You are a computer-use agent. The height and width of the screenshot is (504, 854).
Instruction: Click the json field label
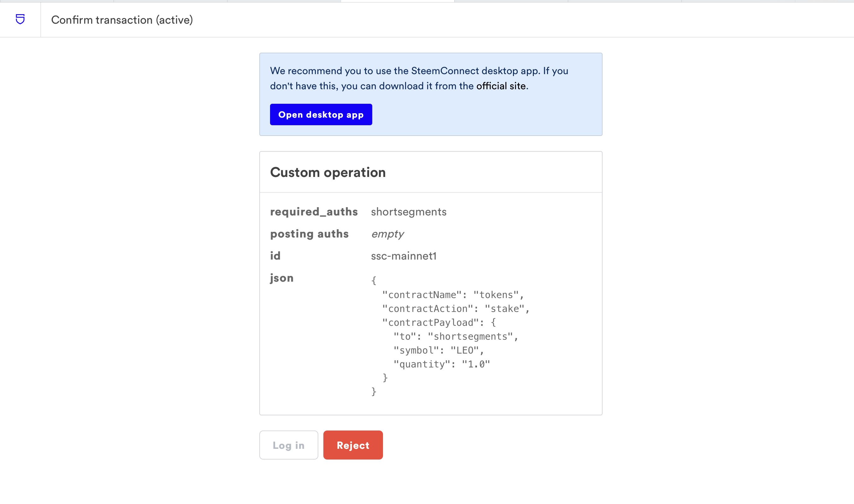(282, 278)
